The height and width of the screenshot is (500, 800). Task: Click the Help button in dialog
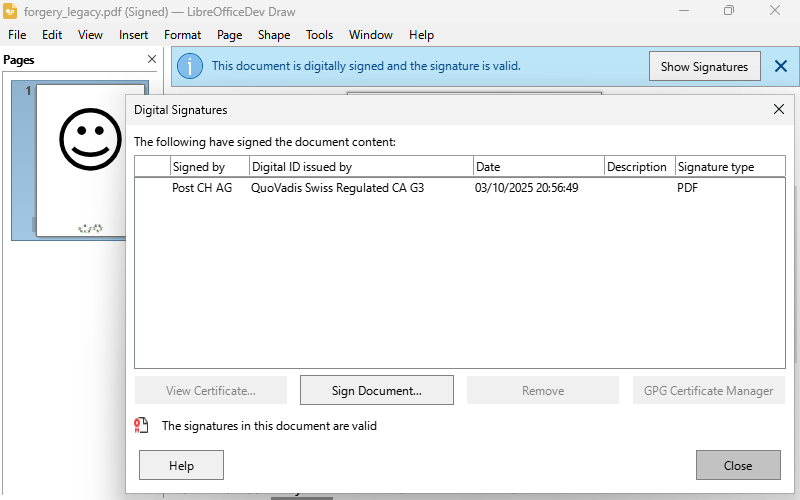coord(181,465)
